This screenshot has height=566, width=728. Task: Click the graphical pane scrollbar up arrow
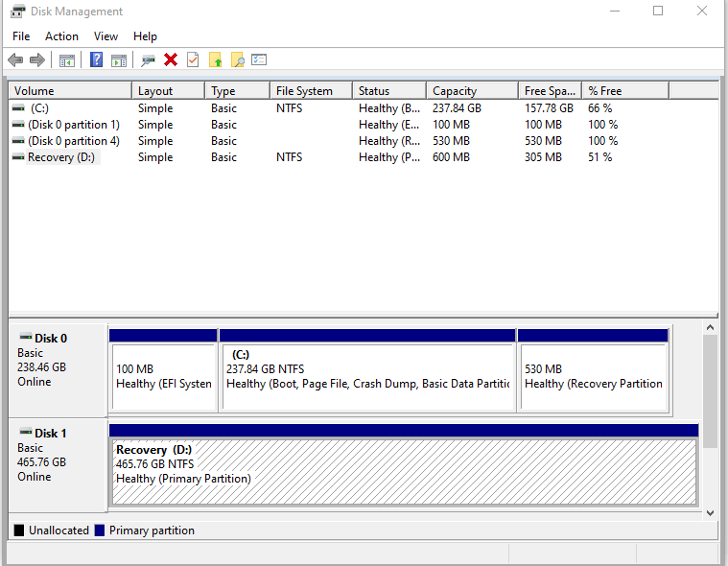710,328
